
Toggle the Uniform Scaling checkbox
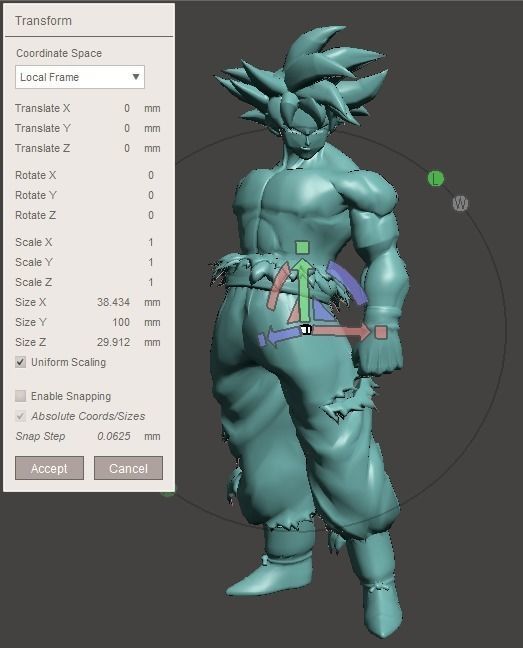point(21,362)
